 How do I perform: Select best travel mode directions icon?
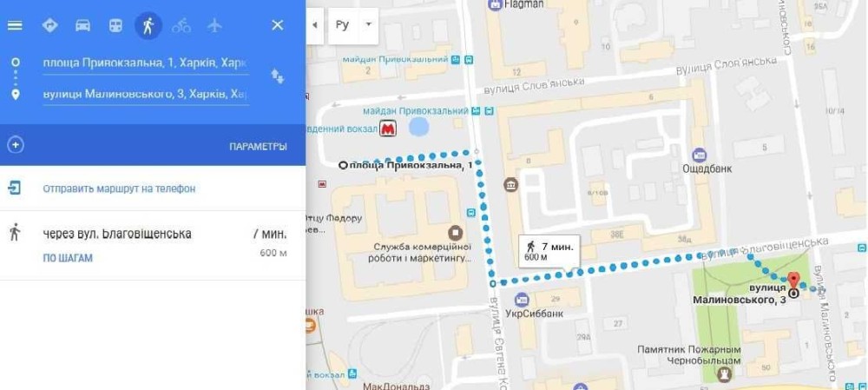(49, 25)
